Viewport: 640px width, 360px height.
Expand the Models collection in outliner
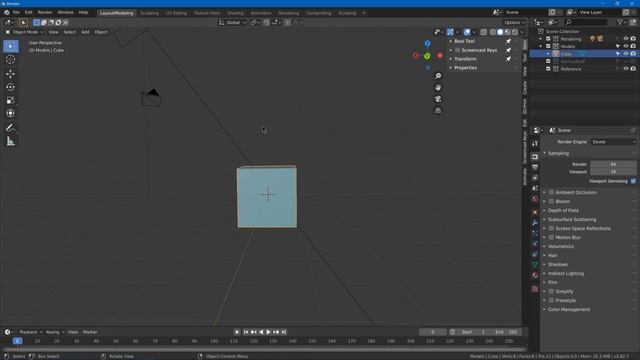click(x=541, y=46)
